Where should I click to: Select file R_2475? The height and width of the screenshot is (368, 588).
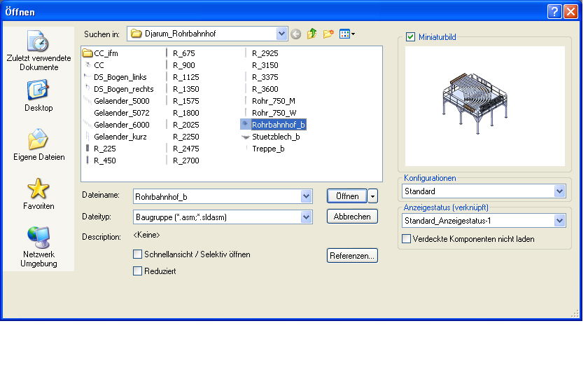click(x=186, y=149)
